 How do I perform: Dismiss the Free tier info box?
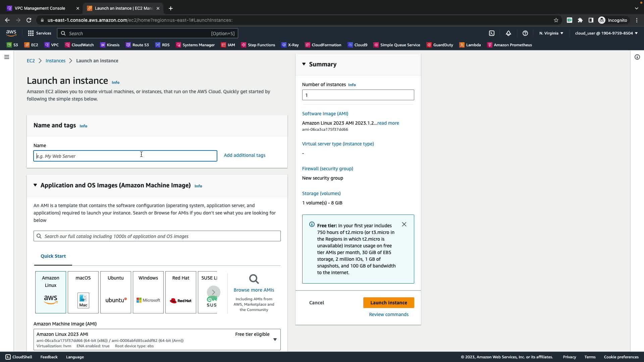[x=404, y=224]
